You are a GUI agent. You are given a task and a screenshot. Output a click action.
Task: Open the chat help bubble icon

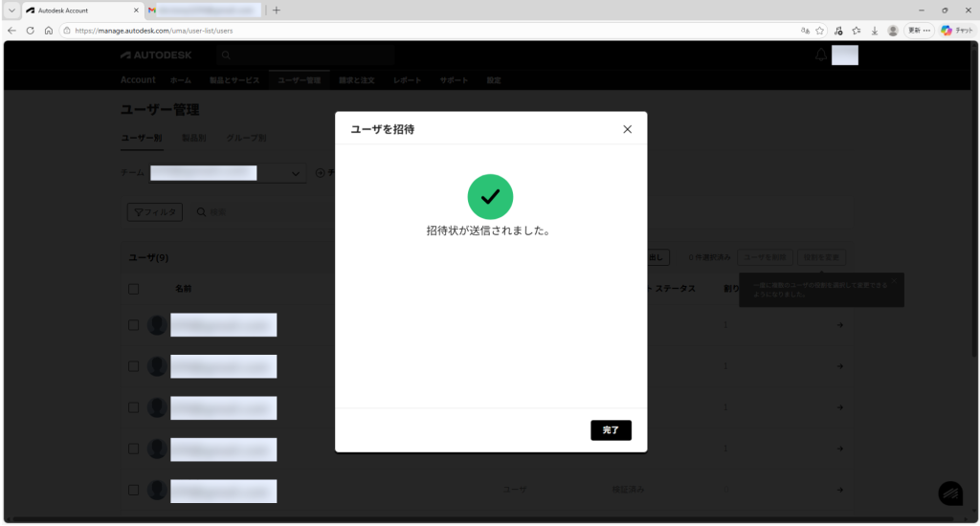pyautogui.click(x=949, y=493)
